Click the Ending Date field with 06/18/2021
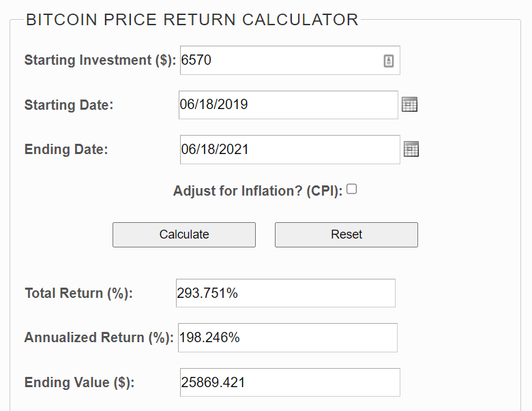 [x=290, y=149]
